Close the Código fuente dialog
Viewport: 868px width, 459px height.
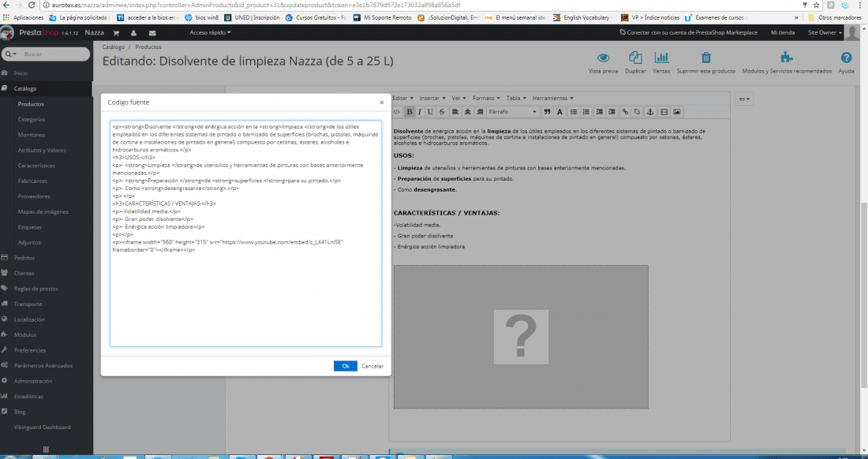[382, 103]
